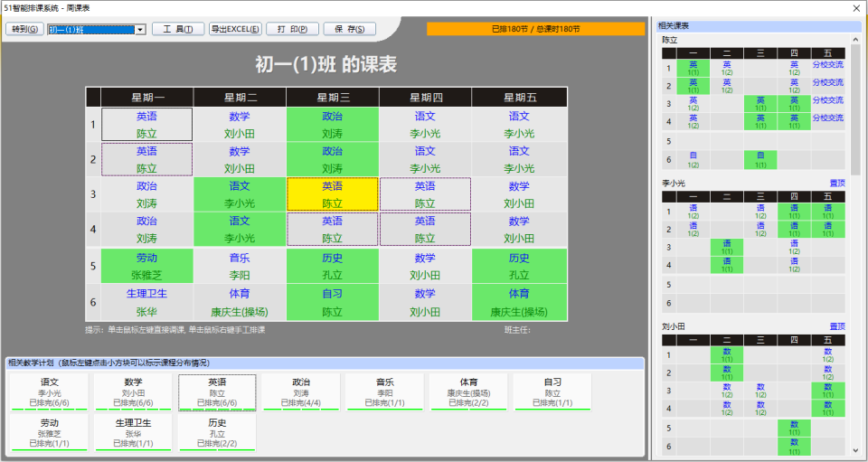Click 刘小田 Thursday period 5 数 cell

click(x=795, y=428)
